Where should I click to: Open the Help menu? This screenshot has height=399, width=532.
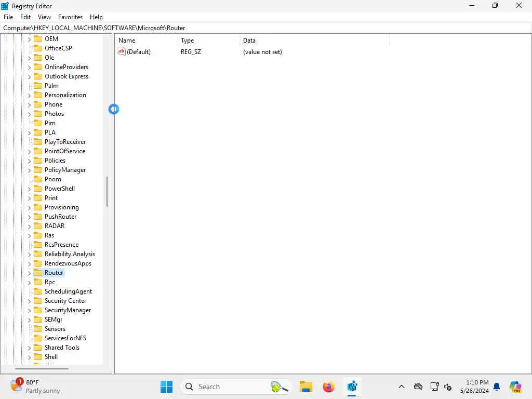click(96, 17)
